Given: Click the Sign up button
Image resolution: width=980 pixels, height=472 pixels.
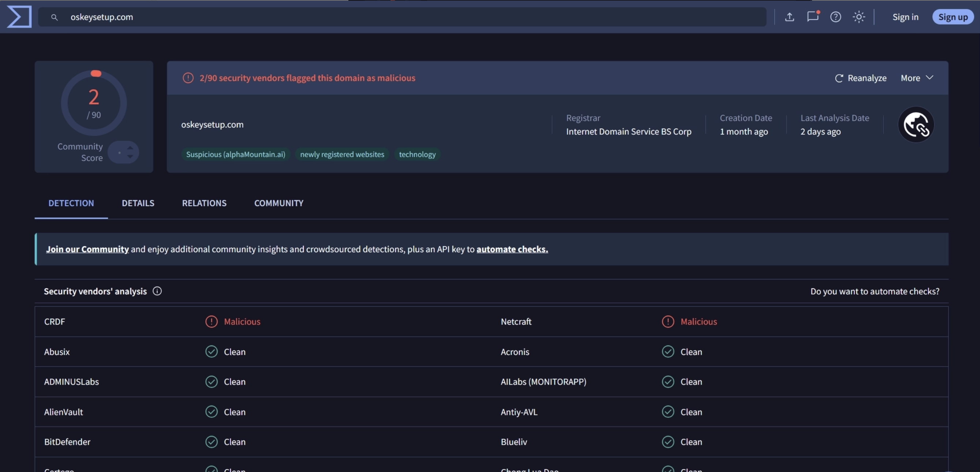Looking at the screenshot, I should [953, 17].
